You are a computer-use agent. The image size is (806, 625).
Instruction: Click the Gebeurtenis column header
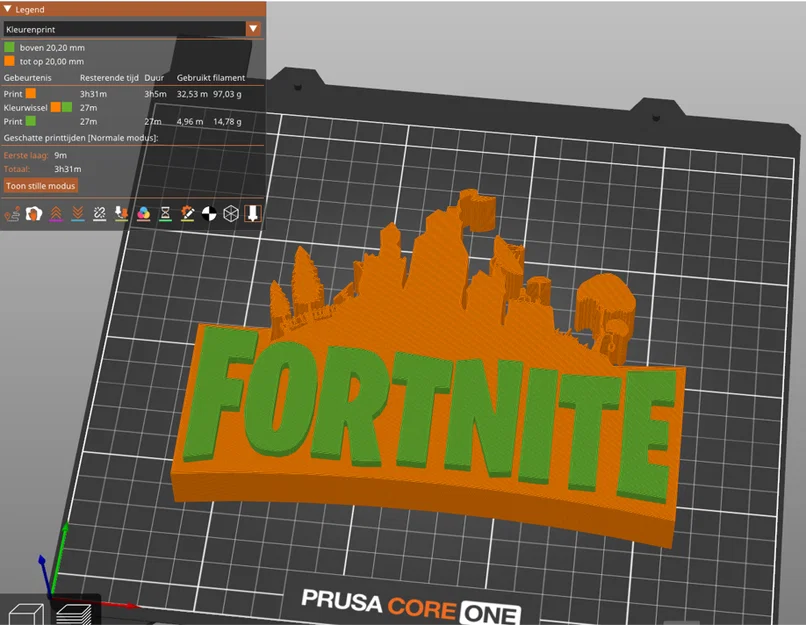[x=27, y=78]
